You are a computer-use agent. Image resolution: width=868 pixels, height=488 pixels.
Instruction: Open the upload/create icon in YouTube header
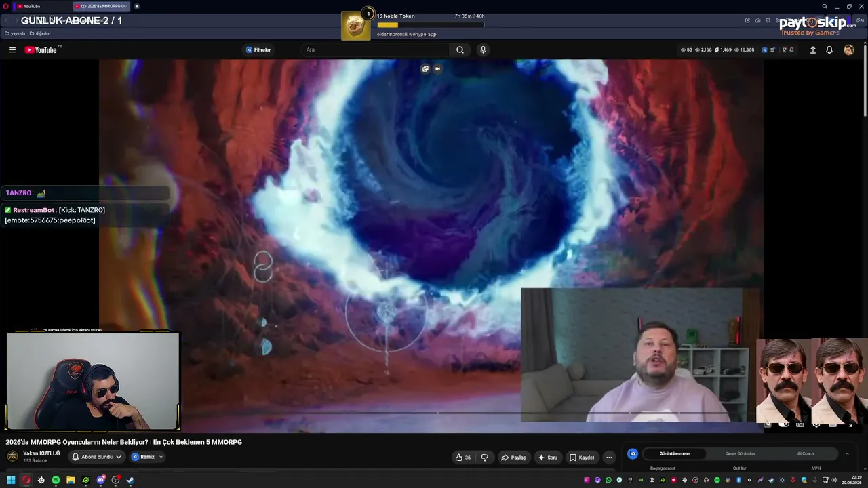click(x=813, y=49)
